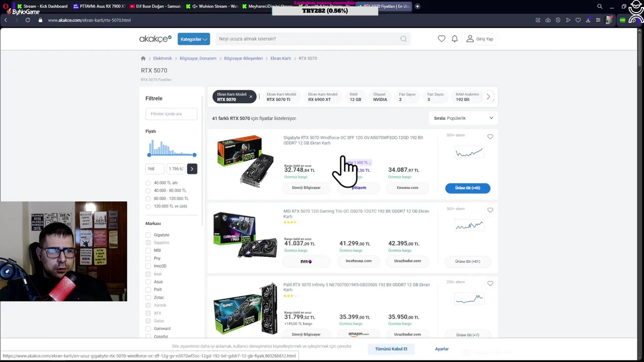
Task: Focus the Filtreler içinde ara field
Action: click(171, 114)
